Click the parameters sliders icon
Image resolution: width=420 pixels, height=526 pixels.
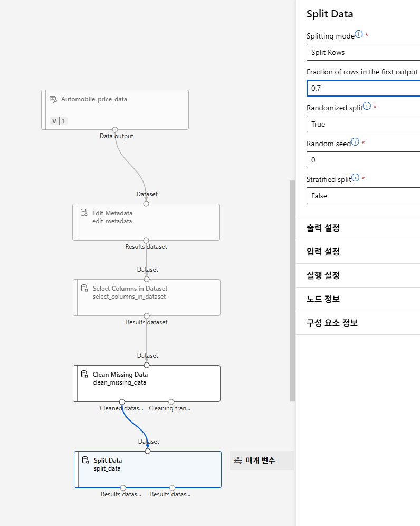tap(238, 460)
